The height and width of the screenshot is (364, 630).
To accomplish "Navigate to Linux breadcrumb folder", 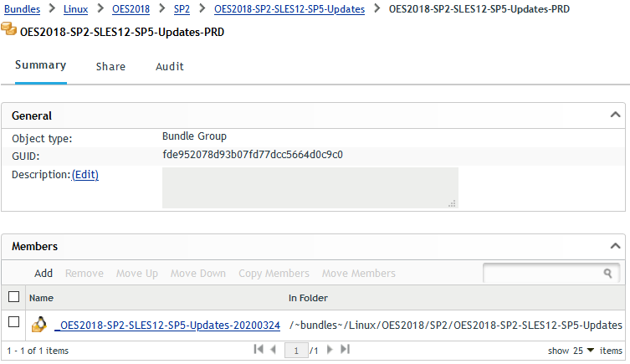I will tap(75, 9).
